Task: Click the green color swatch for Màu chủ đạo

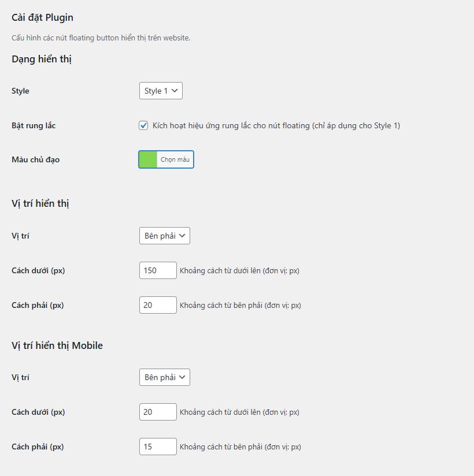Action: [149, 159]
